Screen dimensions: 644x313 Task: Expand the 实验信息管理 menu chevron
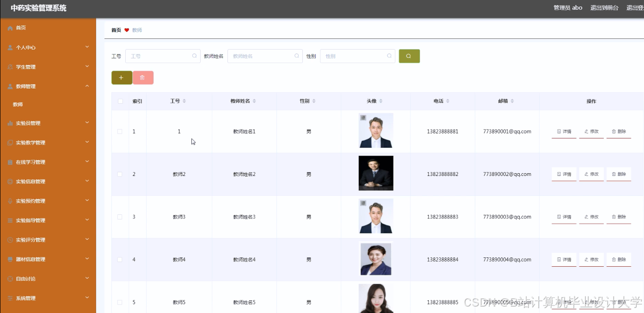(x=87, y=181)
